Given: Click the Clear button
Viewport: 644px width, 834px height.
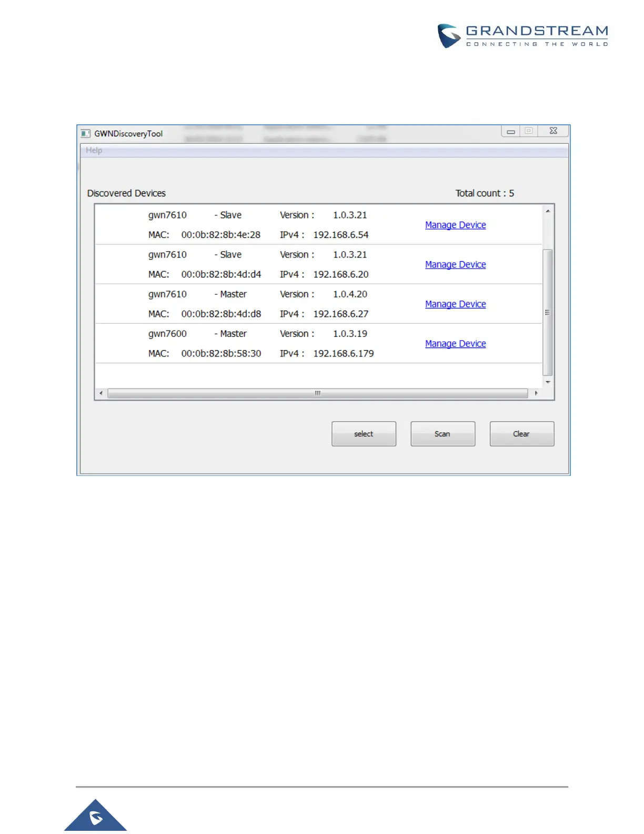Looking at the screenshot, I should click(x=521, y=434).
